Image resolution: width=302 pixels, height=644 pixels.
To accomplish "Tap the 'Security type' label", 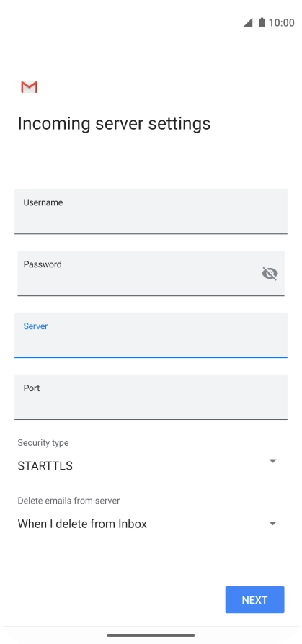I will coord(43,443).
